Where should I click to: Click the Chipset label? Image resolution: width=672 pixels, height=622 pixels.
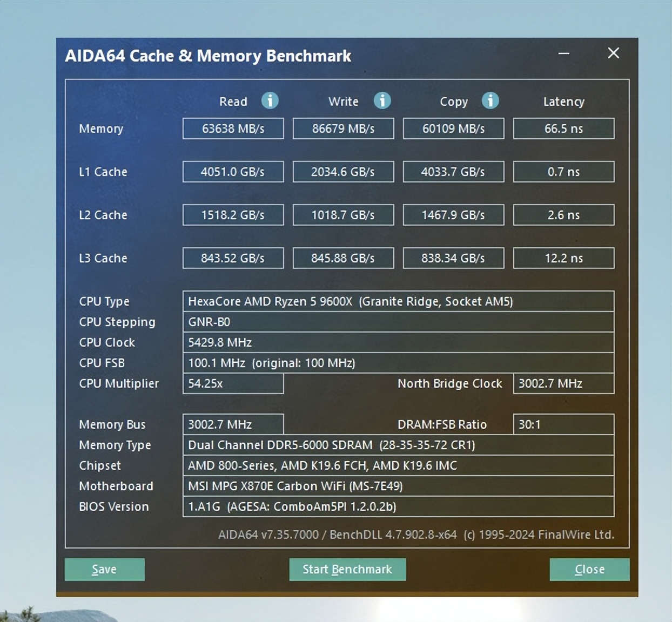(x=100, y=466)
